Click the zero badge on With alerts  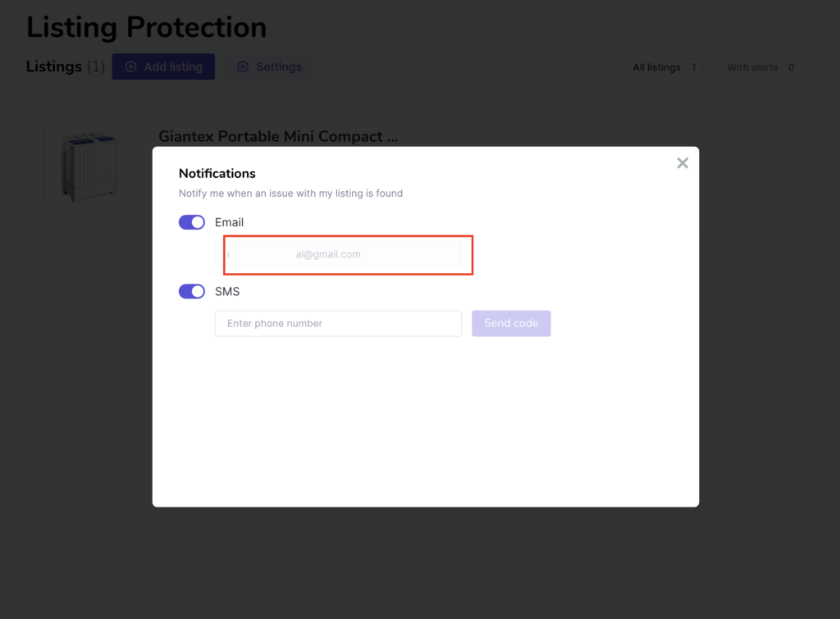point(792,67)
